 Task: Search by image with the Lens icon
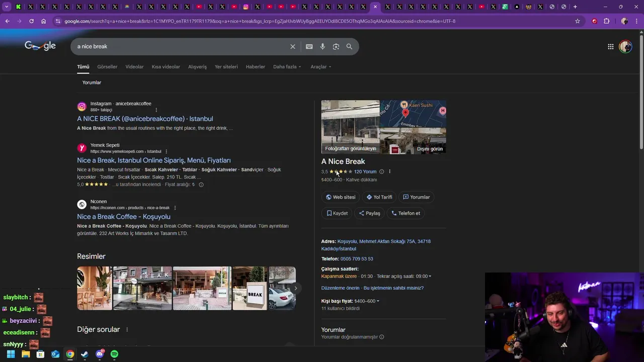[336, 46]
